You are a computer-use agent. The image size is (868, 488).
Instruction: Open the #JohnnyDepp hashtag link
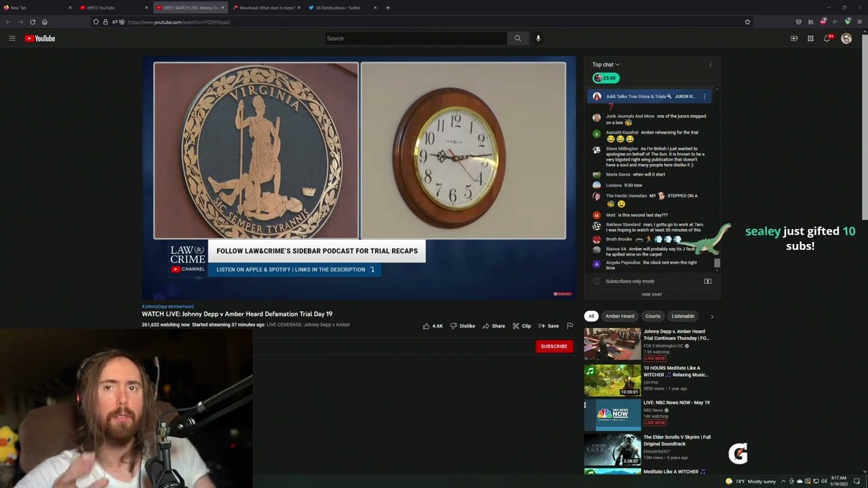[x=154, y=306]
